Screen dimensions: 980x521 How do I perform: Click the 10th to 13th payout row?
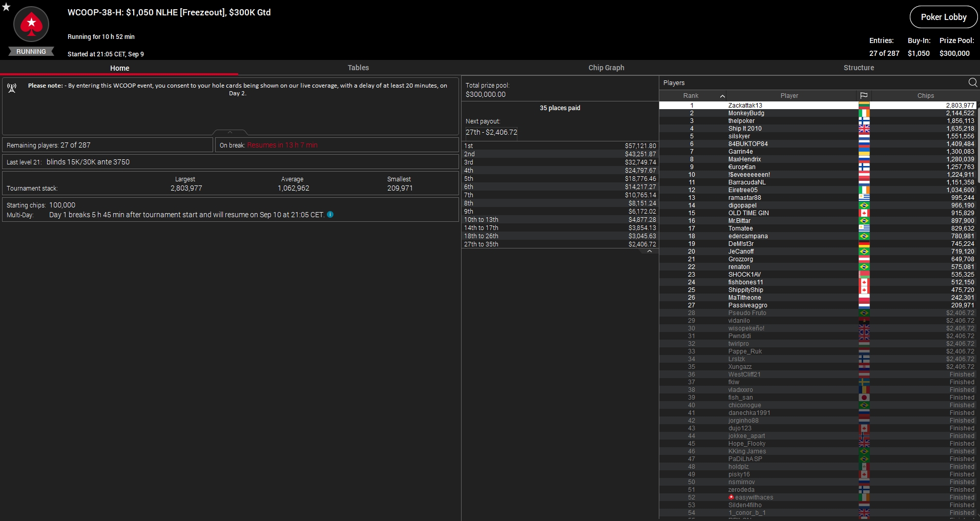point(560,220)
